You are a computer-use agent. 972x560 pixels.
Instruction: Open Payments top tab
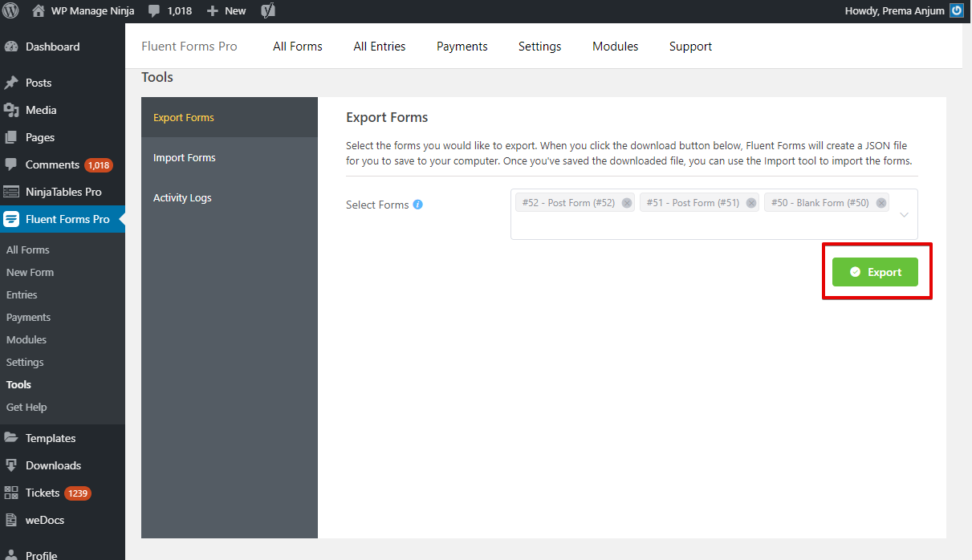(x=462, y=47)
